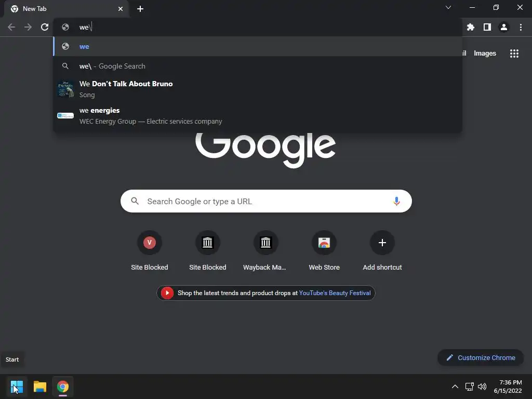The image size is (532, 399).
Task: Pick the we energies suggestion
Action: (x=258, y=116)
